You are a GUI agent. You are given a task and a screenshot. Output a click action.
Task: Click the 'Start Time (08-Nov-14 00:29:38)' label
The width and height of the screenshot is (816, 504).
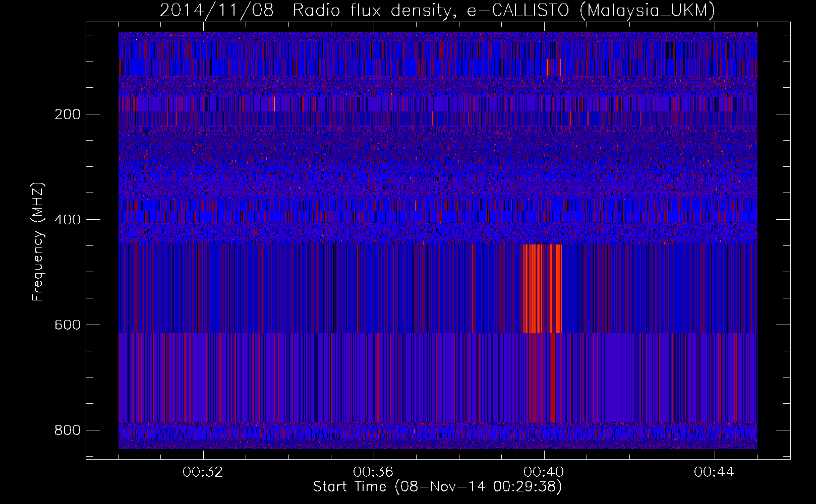[437, 487]
